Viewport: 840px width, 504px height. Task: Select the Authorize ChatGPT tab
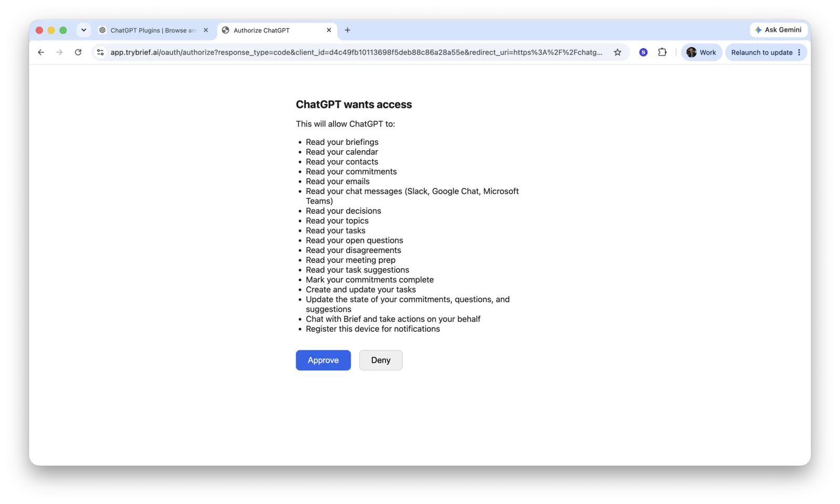(x=277, y=30)
